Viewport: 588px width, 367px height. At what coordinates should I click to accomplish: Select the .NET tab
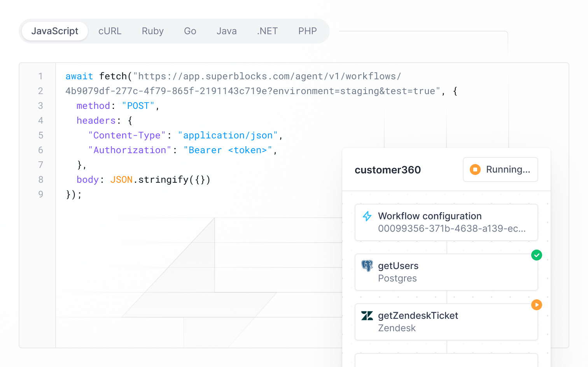[x=267, y=31]
